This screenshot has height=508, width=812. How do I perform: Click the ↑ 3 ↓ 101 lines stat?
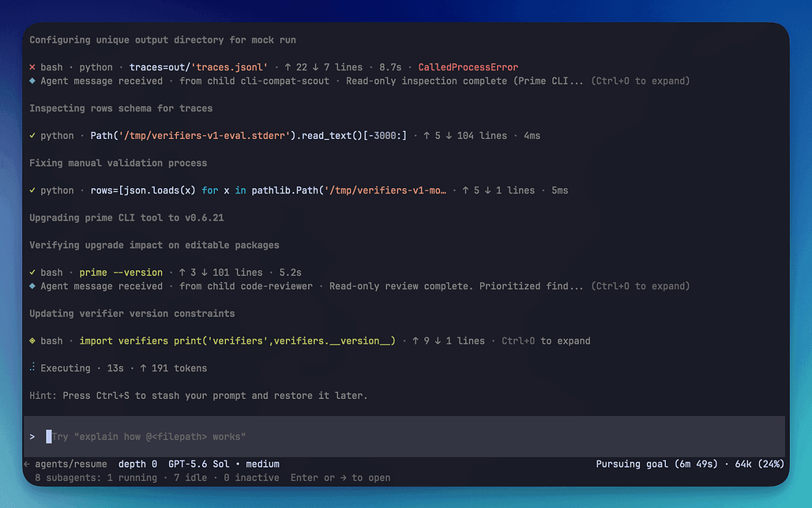pyautogui.click(x=220, y=273)
